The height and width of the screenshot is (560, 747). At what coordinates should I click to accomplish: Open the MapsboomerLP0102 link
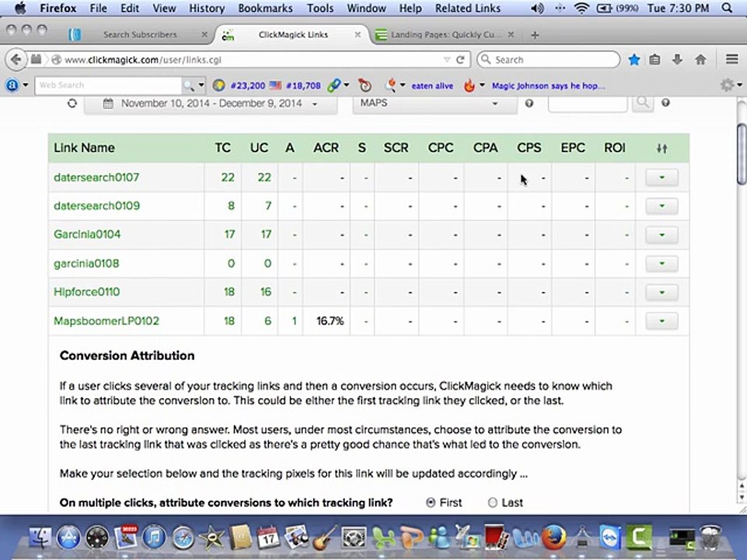click(107, 321)
